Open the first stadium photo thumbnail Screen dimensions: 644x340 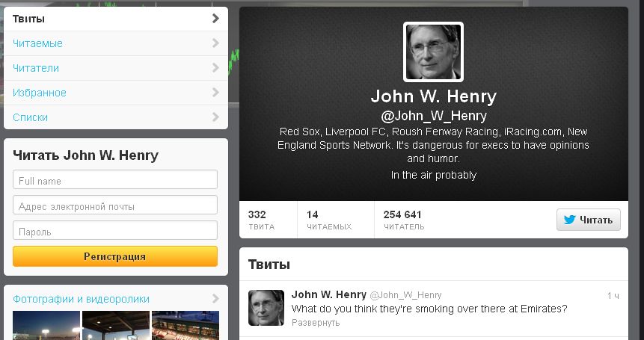pyautogui.click(x=46, y=325)
